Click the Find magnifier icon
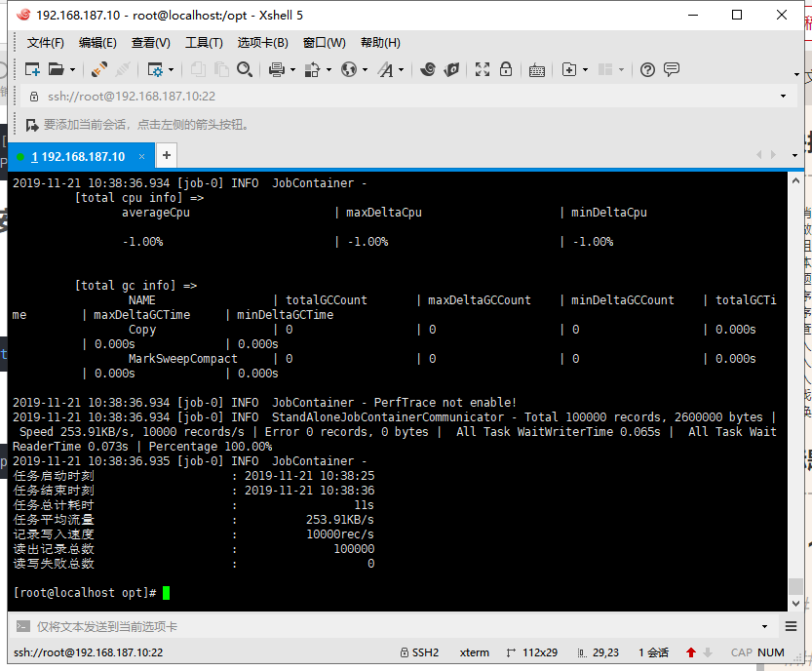Viewport: 812px width, 671px height. 245,69
